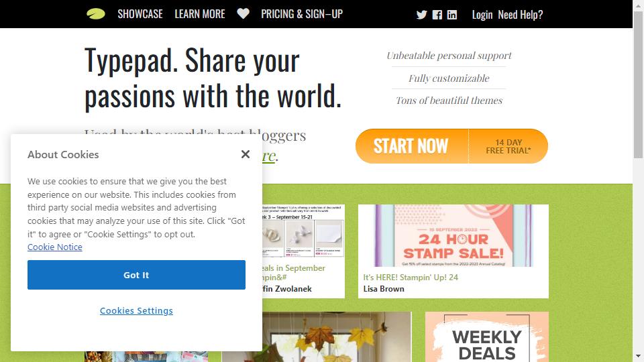Close the About Cookies dialog
644x362 pixels.
(246, 154)
